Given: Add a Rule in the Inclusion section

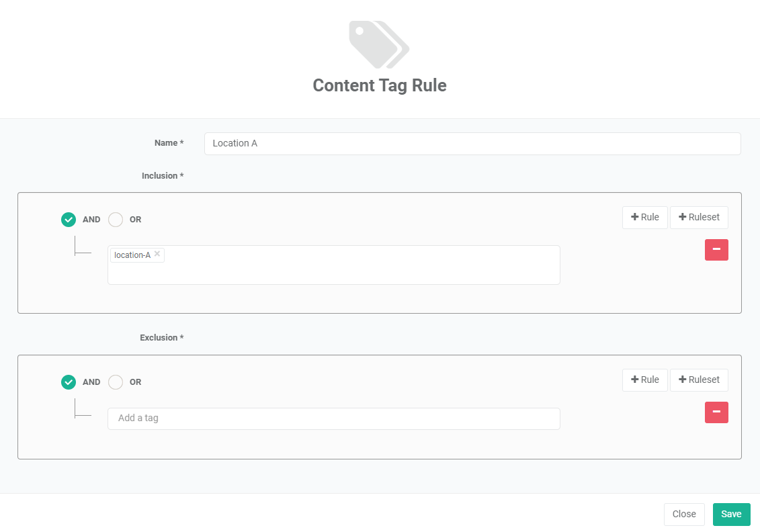Looking at the screenshot, I should click(x=645, y=218).
